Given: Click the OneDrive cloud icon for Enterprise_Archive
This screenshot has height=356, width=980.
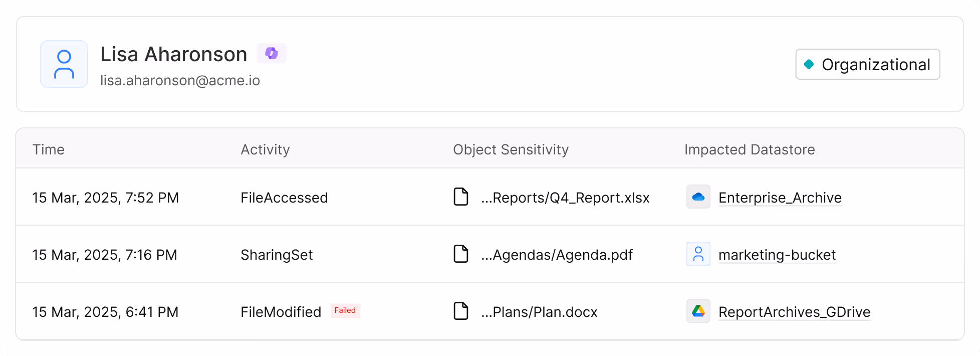Looking at the screenshot, I should tap(698, 197).
